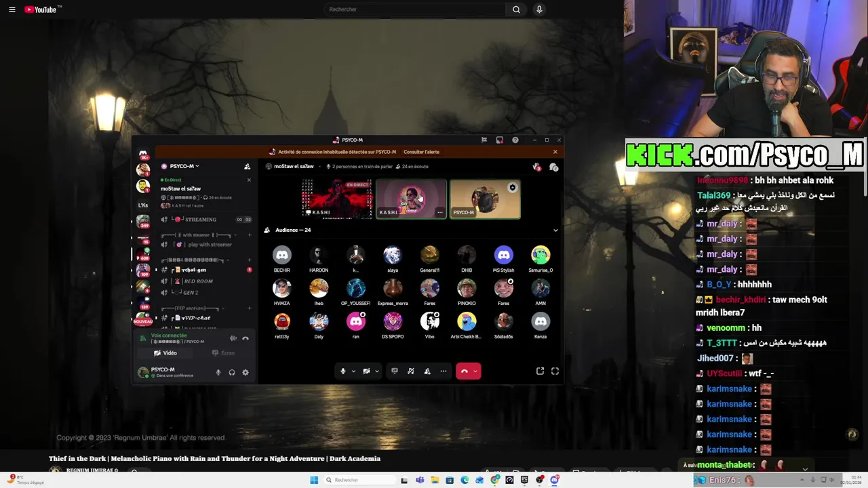
Task: Click the YouTube Rechercher search field
Action: coord(415,9)
